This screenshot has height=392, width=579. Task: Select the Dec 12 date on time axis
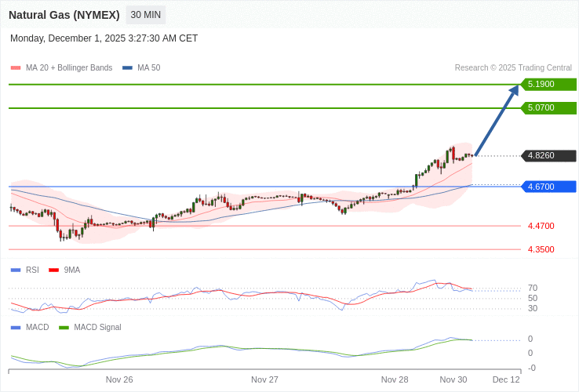506,379
